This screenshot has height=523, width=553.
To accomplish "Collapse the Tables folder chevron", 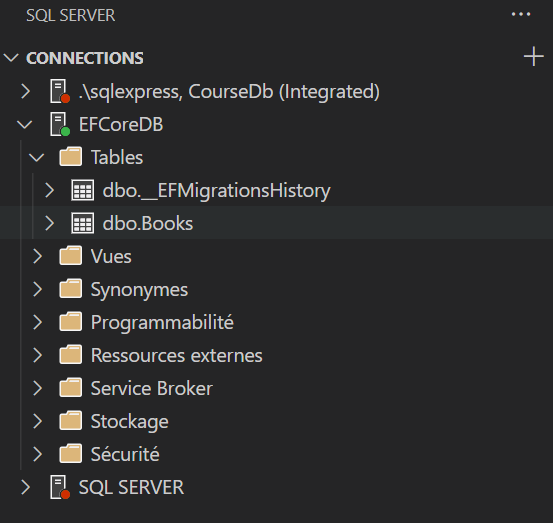I will coord(37,157).
